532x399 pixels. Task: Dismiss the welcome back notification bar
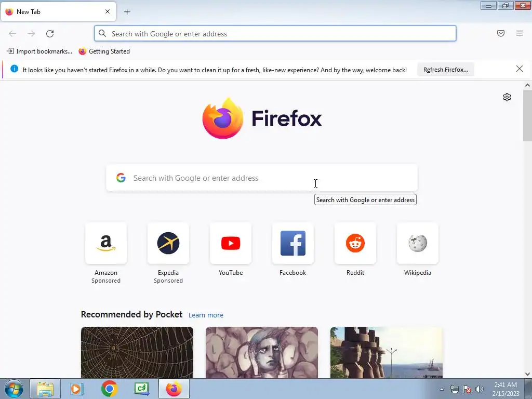[x=520, y=69]
